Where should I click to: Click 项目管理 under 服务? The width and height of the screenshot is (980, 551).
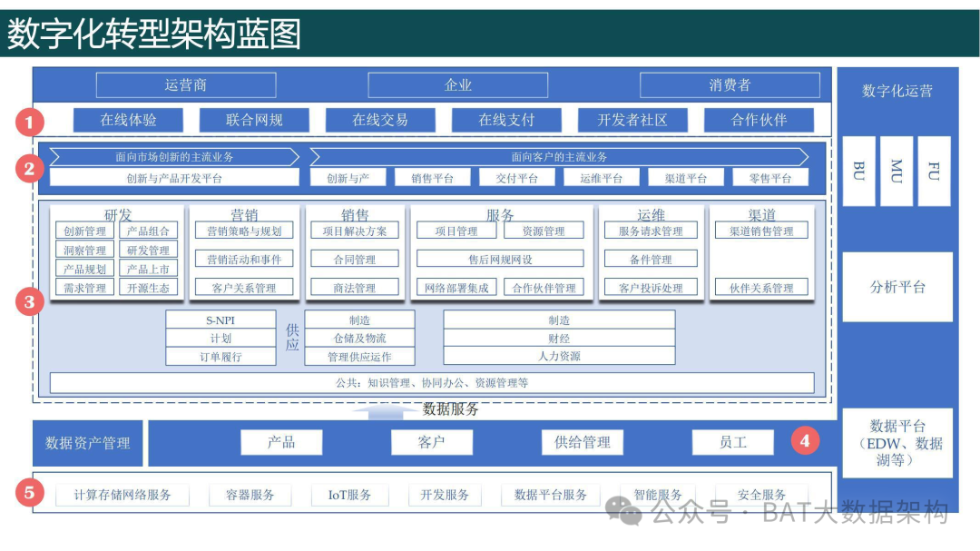tap(456, 231)
